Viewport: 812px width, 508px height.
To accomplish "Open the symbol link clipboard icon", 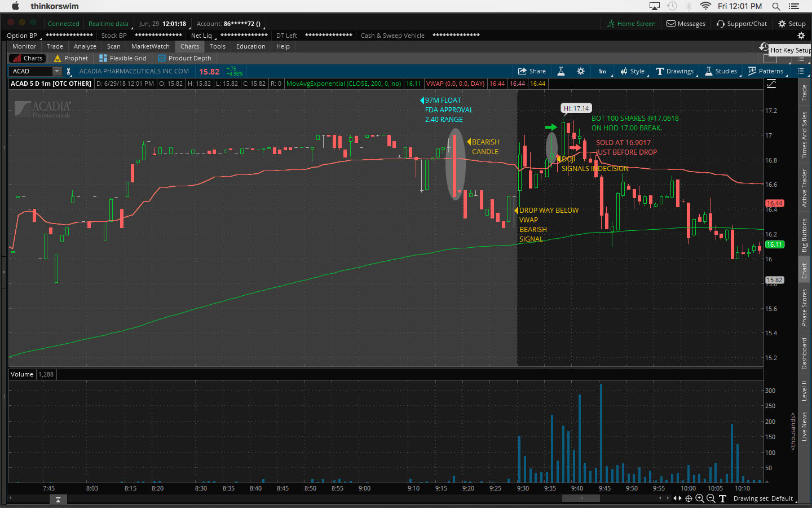I will 69,71.
